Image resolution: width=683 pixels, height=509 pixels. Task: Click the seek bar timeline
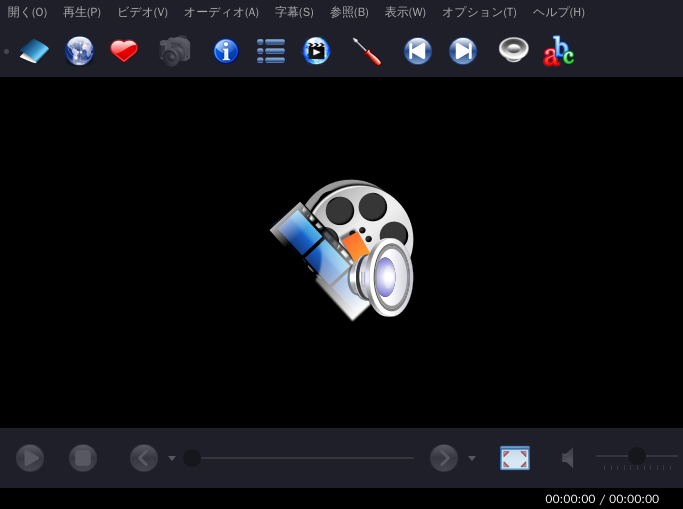[x=298, y=458]
